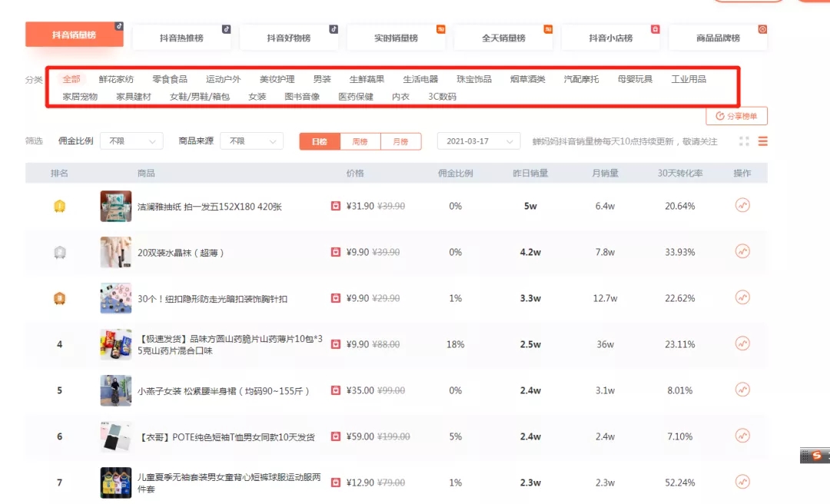Click 30天转化率 column header

tap(680, 173)
